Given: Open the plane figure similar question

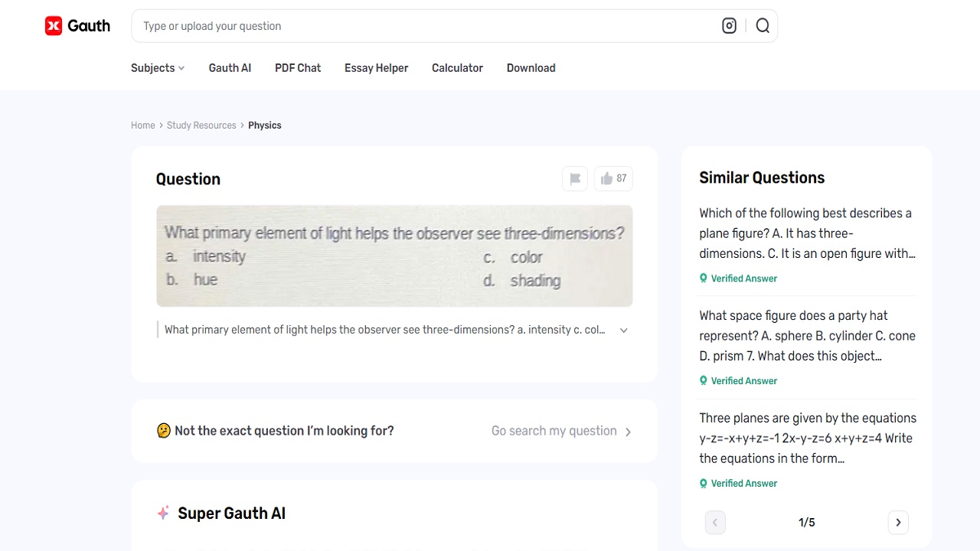Looking at the screenshot, I should (806, 233).
